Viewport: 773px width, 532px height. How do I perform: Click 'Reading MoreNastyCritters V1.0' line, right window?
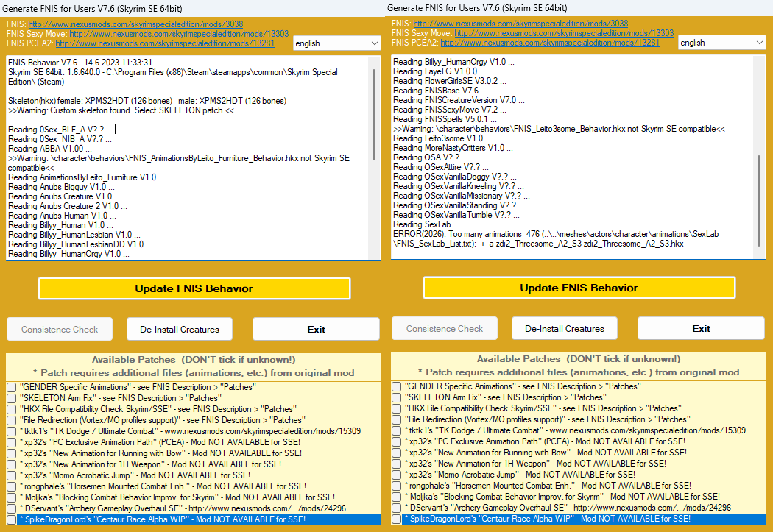(x=453, y=148)
